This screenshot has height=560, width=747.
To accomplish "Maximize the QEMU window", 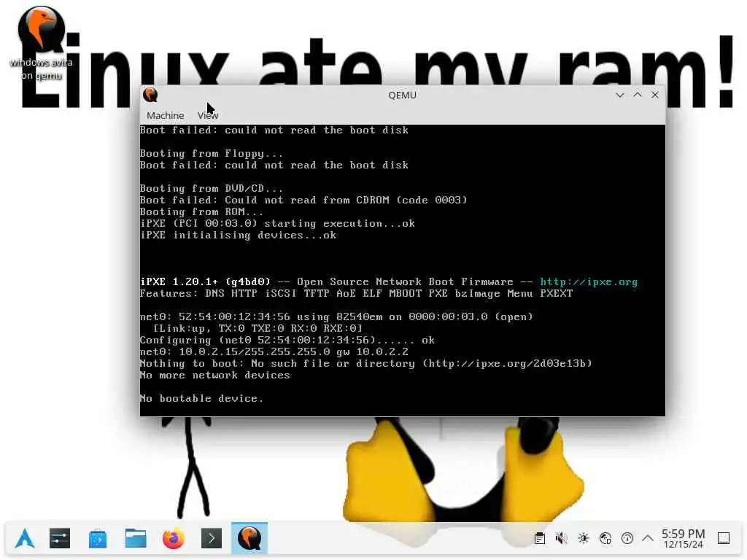I will pyautogui.click(x=638, y=95).
